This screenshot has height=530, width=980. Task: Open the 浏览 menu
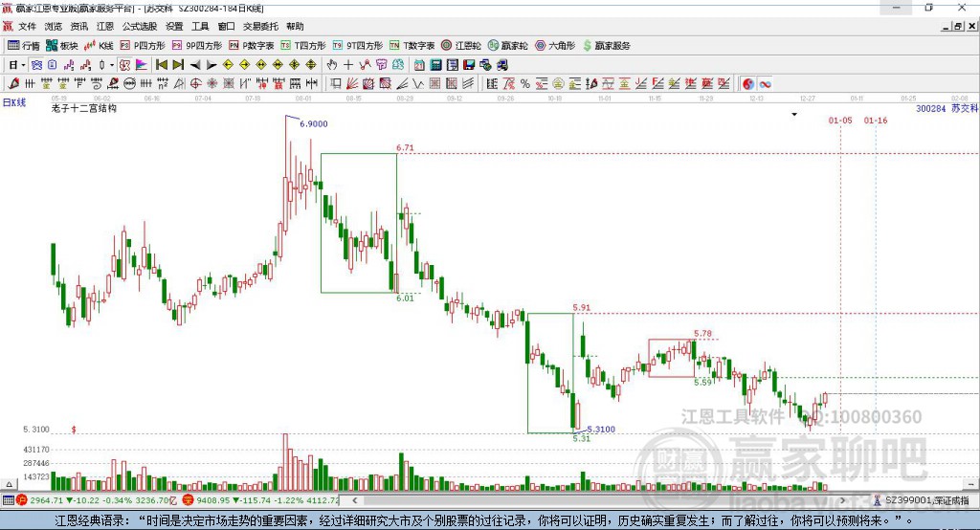pos(54,26)
